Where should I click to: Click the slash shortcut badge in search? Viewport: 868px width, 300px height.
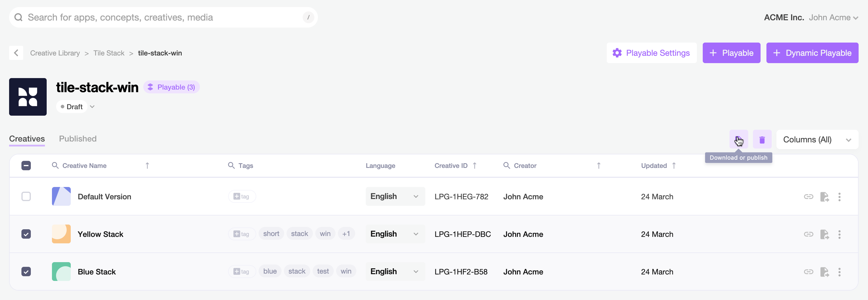[x=308, y=17]
